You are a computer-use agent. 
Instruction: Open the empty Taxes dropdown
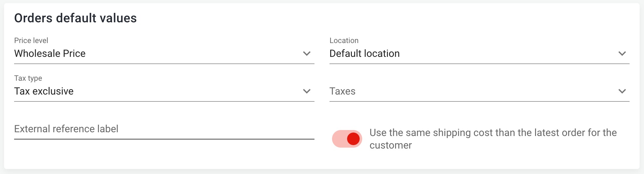click(x=471, y=91)
